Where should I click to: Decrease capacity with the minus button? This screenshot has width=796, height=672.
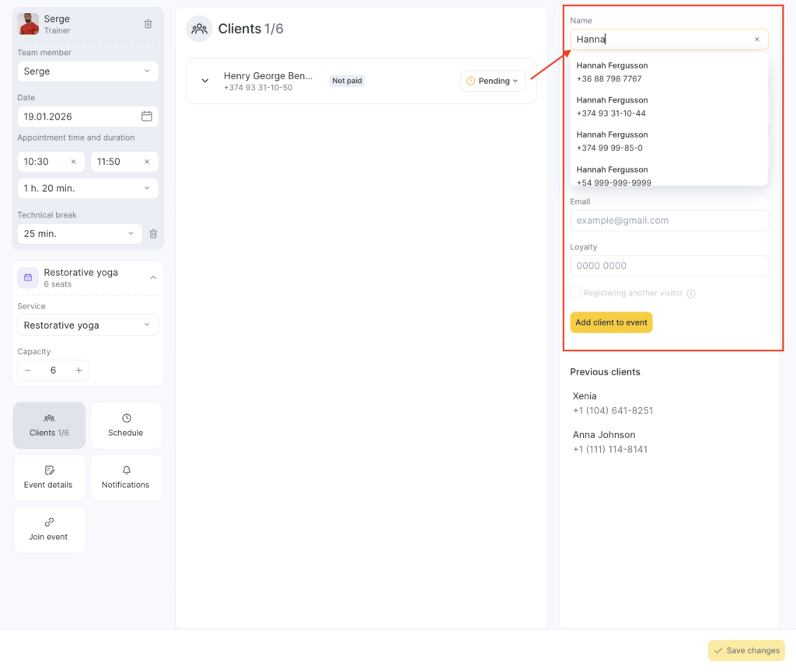tap(28, 371)
